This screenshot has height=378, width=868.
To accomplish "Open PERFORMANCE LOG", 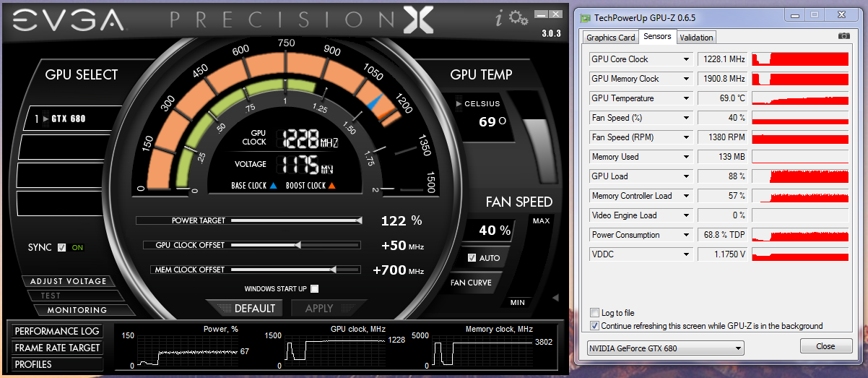I will [x=57, y=331].
